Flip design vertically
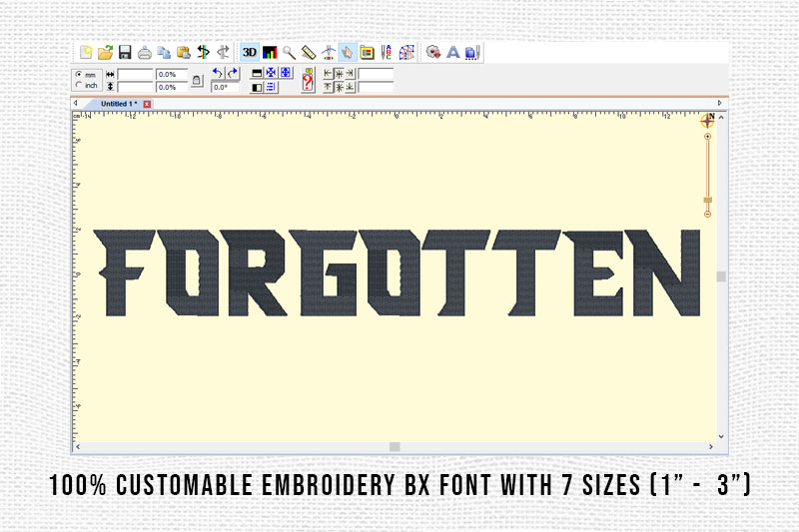The image size is (799, 532). (x=257, y=73)
